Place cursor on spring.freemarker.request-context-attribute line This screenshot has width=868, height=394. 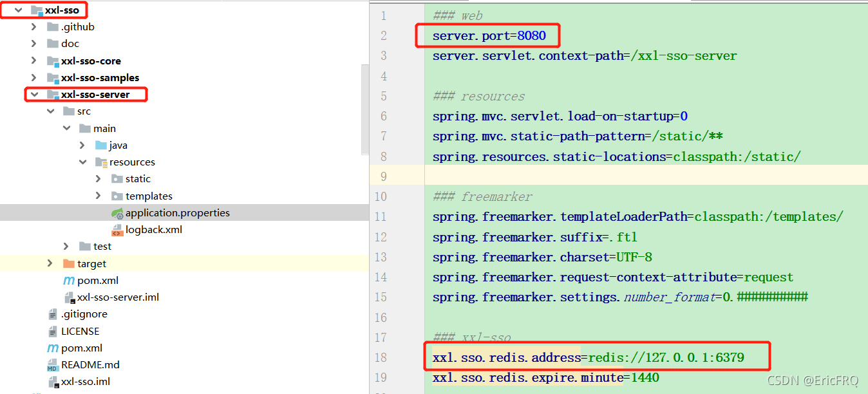coord(613,277)
